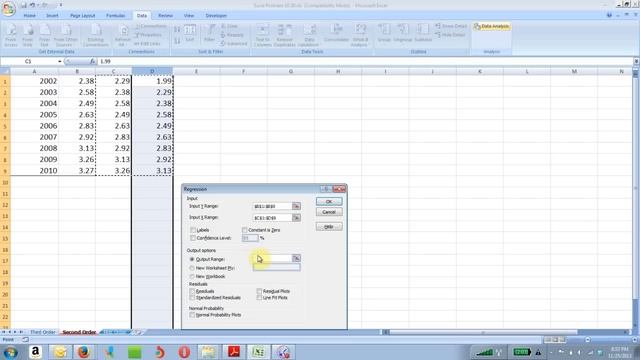The height and width of the screenshot is (360, 640).
Task: Click the Excel taskbar icon
Action: (x=258, y=352)
